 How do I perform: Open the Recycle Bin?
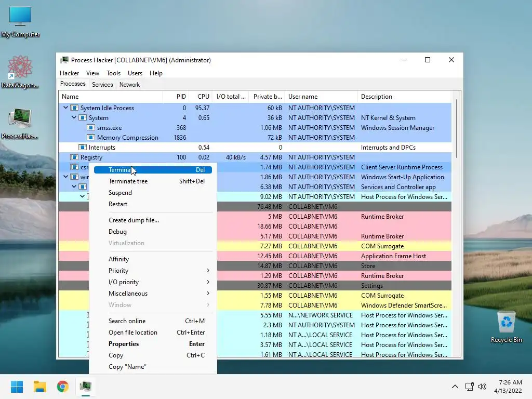pos(506,327)
